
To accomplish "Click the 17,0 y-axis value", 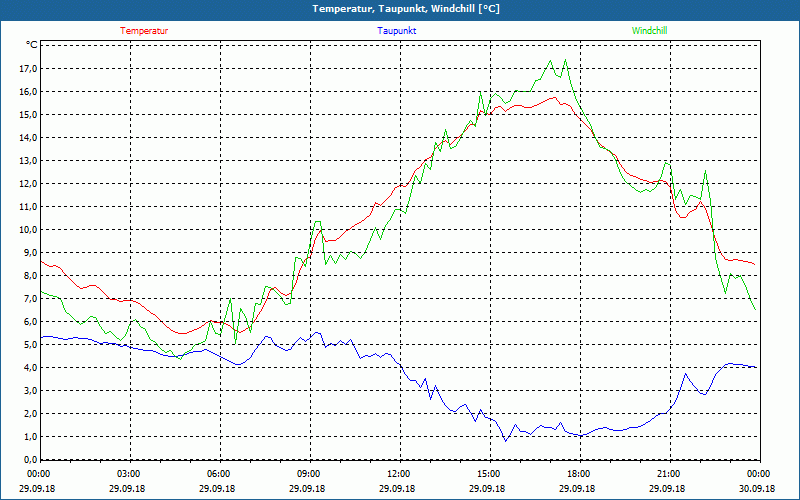I will pyautogui.click(x=29, y=69).
